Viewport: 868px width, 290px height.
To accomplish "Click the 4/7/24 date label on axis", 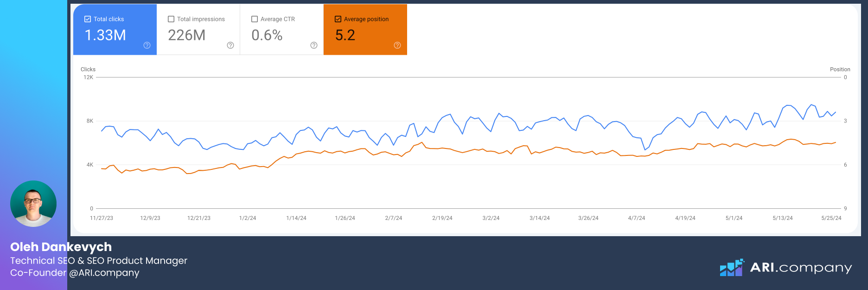I will (x=636, y=218).
